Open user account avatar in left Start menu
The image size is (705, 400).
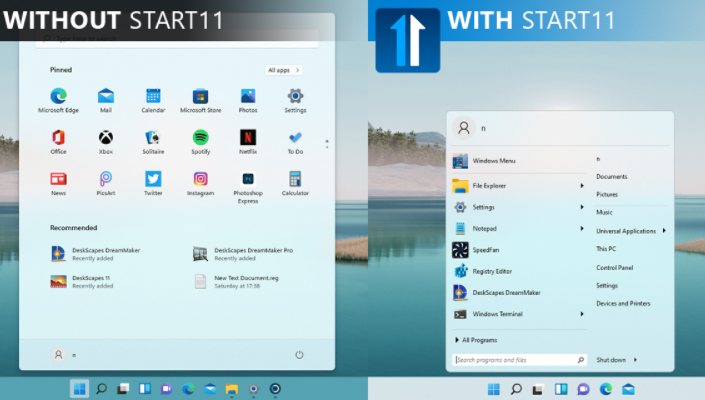[58, 355]
